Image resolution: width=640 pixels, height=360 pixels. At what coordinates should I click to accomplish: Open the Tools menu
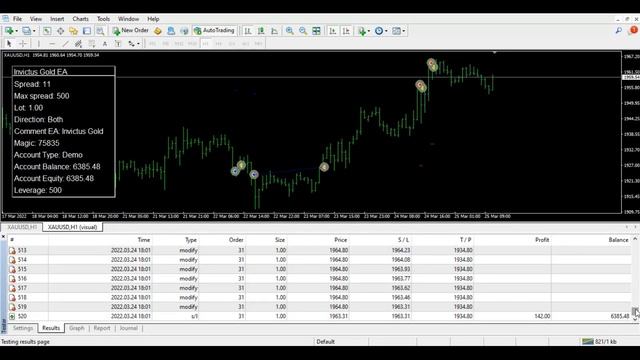point(103,19)
